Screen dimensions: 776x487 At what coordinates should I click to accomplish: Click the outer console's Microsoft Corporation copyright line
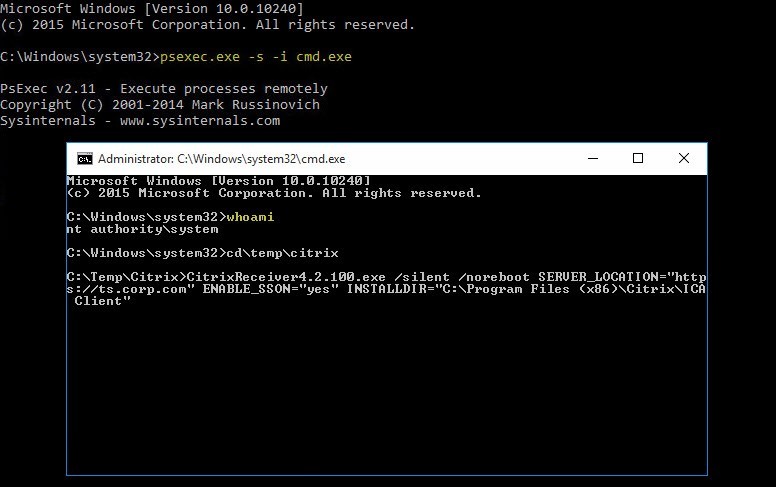[207, 25]
